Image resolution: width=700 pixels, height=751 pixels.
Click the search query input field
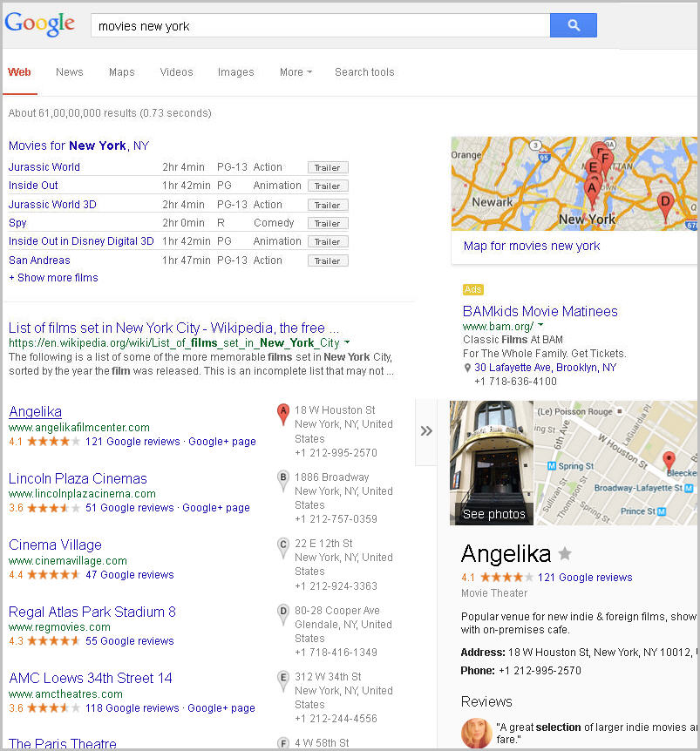pos(321,25)
